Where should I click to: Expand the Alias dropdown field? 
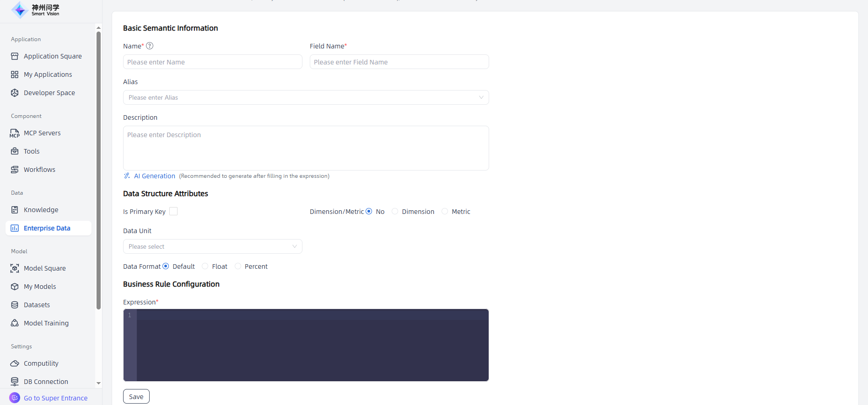click(x=306, y=97)
